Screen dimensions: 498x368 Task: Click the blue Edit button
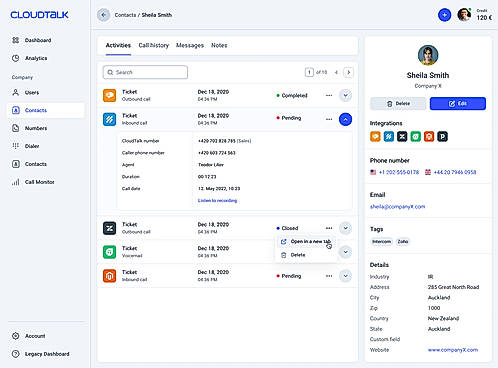point(458,104)
